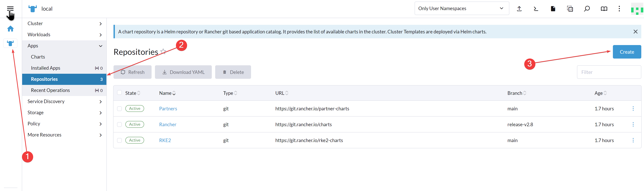
Task: Collapse the Apps section
Action: 64,46
